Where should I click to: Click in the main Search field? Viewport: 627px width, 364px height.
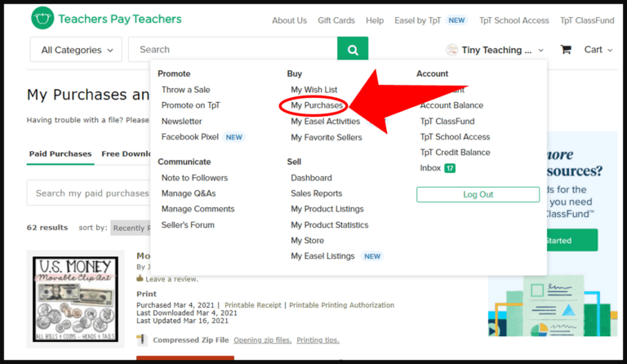pyautogui.click(x=233, y=50)
